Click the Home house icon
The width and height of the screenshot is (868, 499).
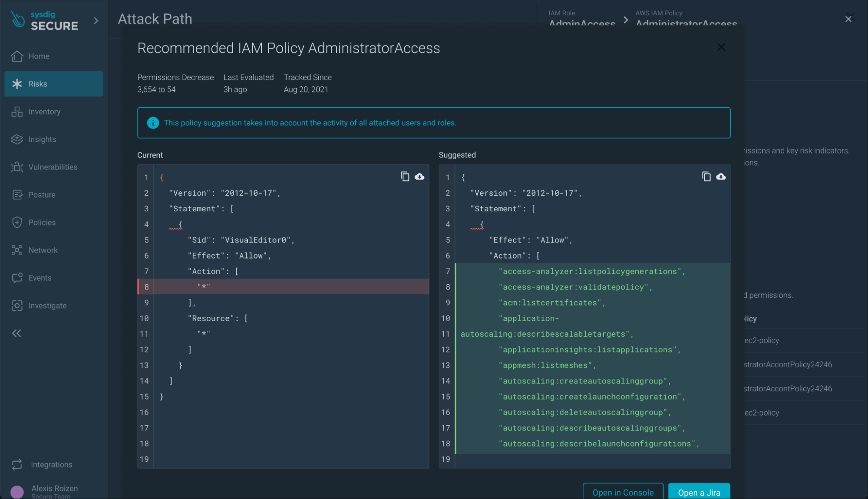click(x=17, y=56)
